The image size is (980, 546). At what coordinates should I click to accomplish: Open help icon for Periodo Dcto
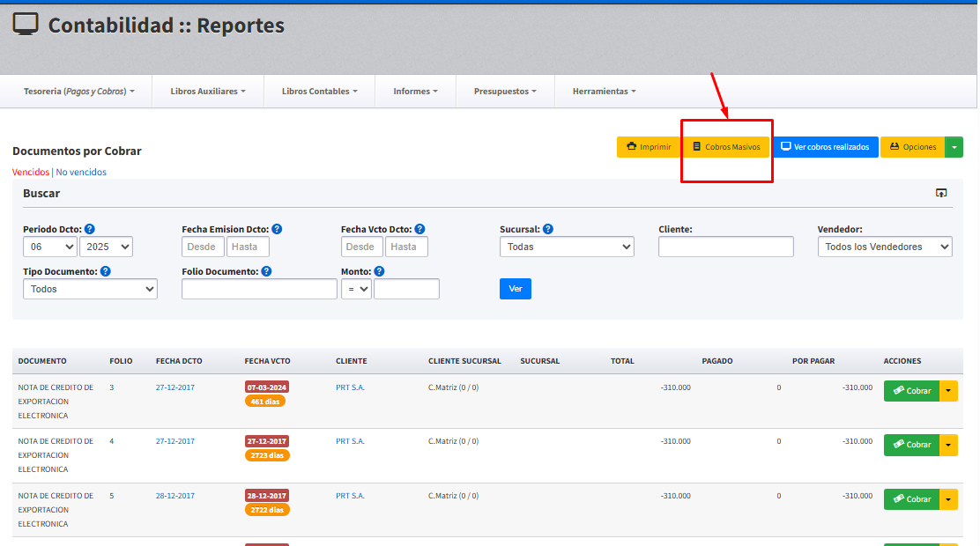89,229
